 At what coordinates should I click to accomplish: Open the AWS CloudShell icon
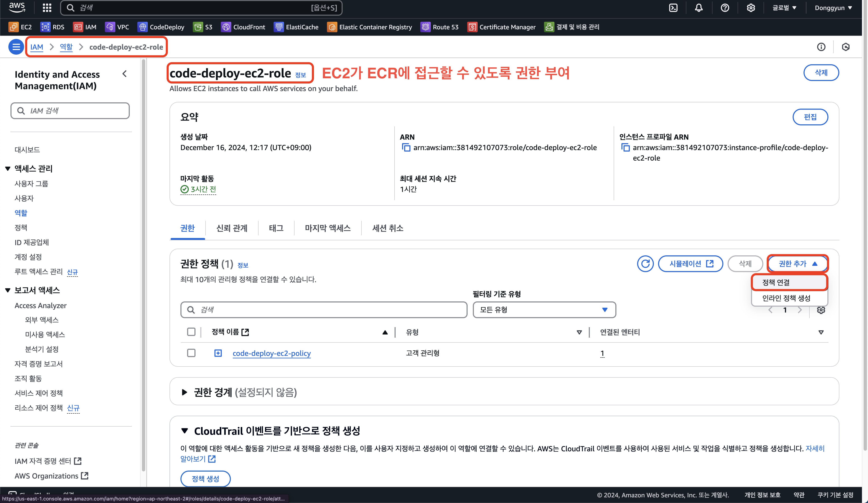pos(673,8)
